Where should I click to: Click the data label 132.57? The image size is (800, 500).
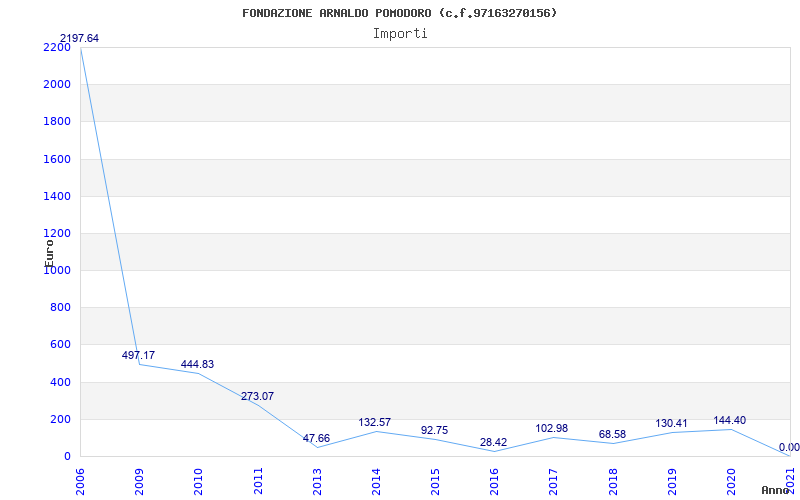[x=375, y=422]
